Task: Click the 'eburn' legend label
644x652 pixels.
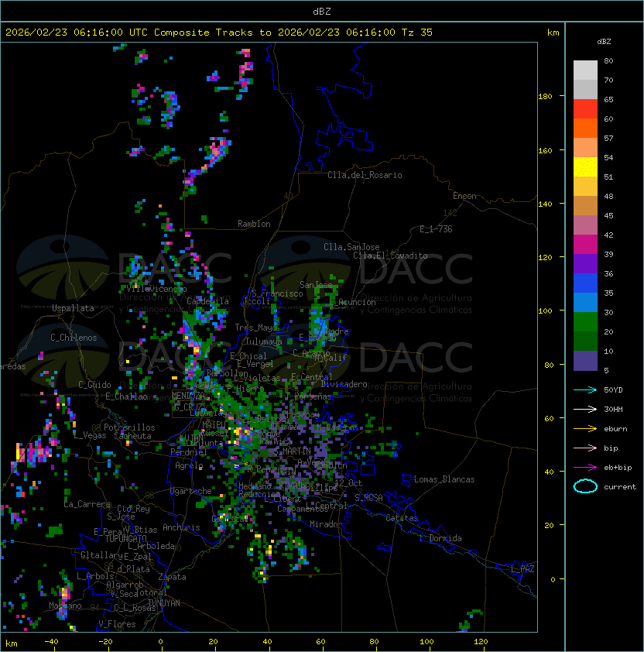Action: (615, 429)
